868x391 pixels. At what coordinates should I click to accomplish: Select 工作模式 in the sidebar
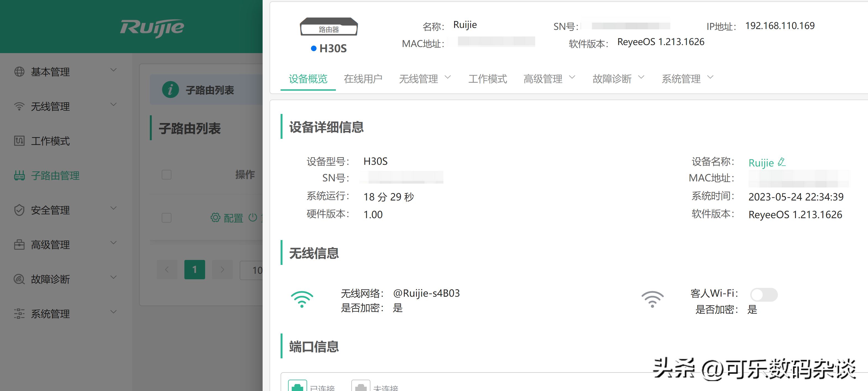(x=50, y=141)
